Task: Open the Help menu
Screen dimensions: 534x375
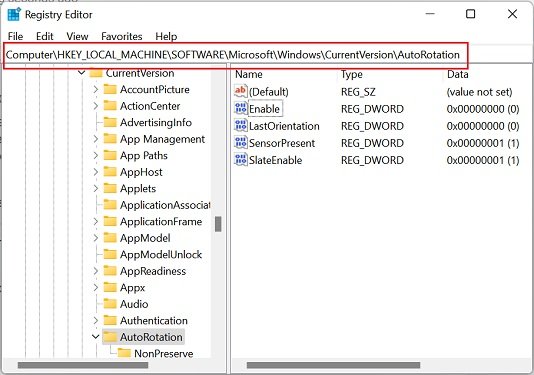Action: click(166, 36)
